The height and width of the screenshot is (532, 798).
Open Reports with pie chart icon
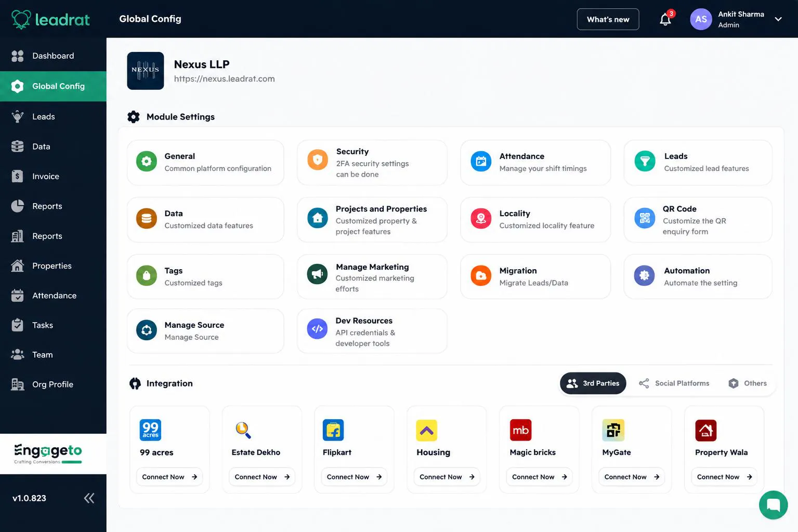[53, 206]
